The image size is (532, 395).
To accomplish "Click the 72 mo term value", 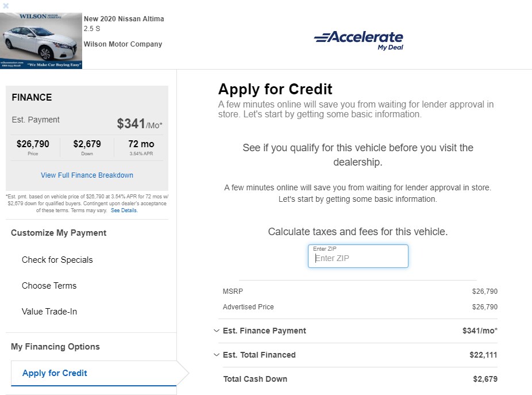I will 141,144.
